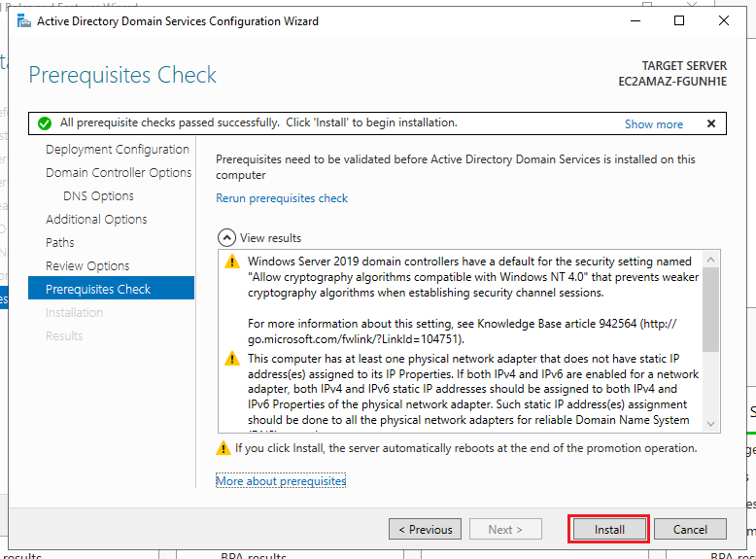Open Rerun prerequisites check link
The width and height of the screenshot is (756, 559).
tap(282, 198)
